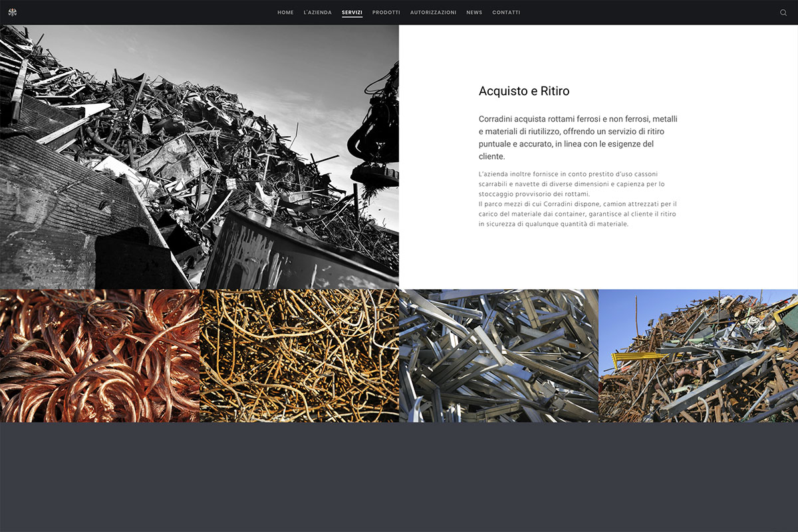The height and width of the screenshot is (532, 798).
Task: Click the Corradini logo icon
Action: click(13, 12)
